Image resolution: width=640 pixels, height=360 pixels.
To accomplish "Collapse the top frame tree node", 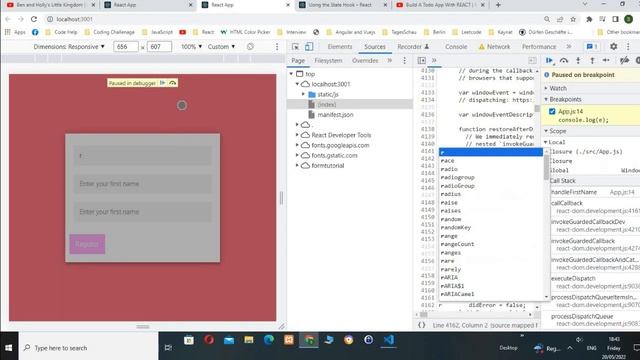I will click(x=291, y=74).
